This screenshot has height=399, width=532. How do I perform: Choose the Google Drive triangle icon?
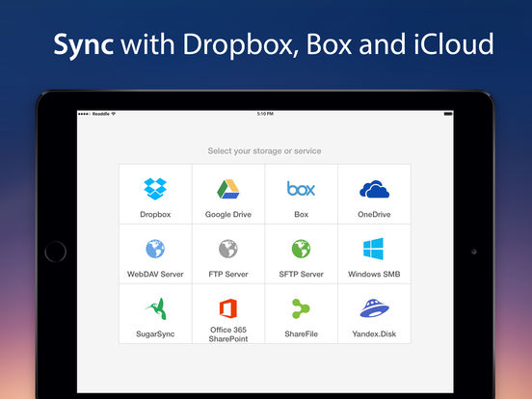228,189
